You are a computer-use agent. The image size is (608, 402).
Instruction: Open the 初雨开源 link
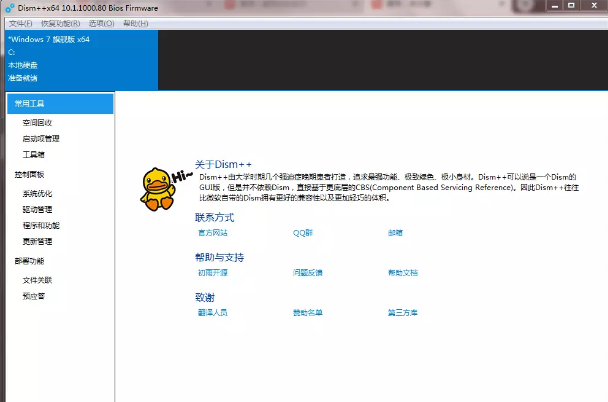[x=212, y=273]
